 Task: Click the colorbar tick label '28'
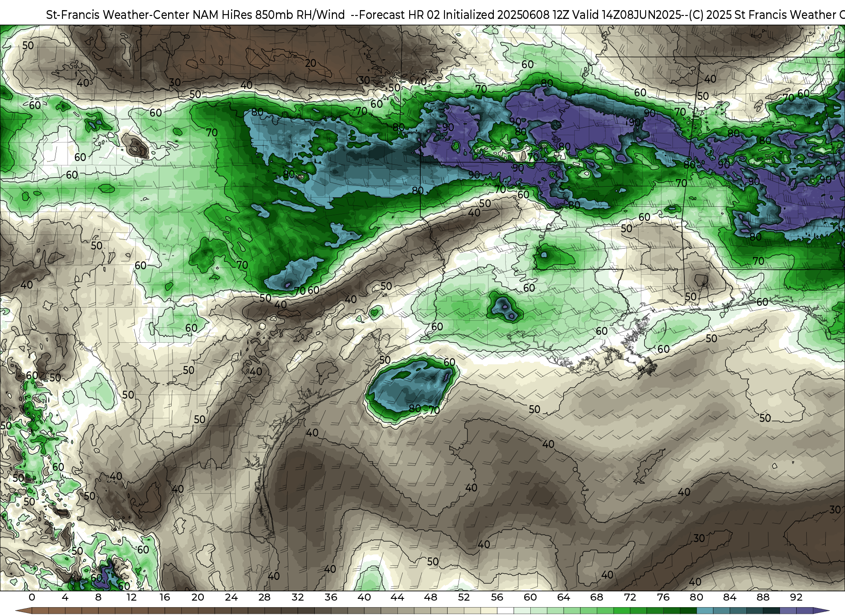click(265, 597)
